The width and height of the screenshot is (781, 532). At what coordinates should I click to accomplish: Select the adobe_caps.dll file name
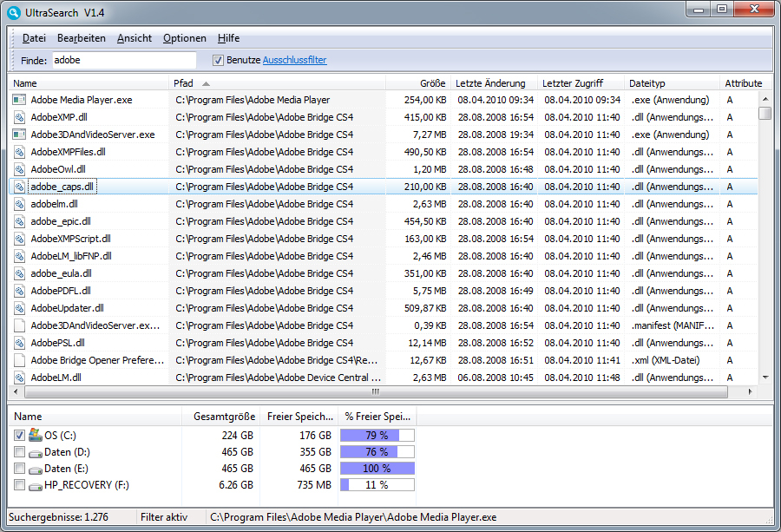click(x=62, y=187)
